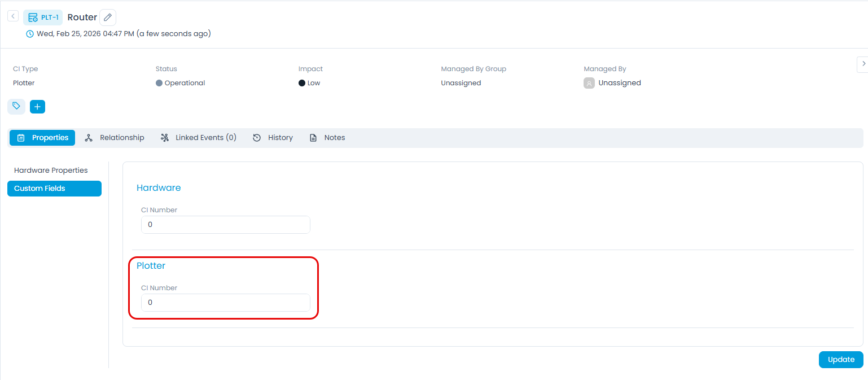Go to the History tab

tap(273, 138)
